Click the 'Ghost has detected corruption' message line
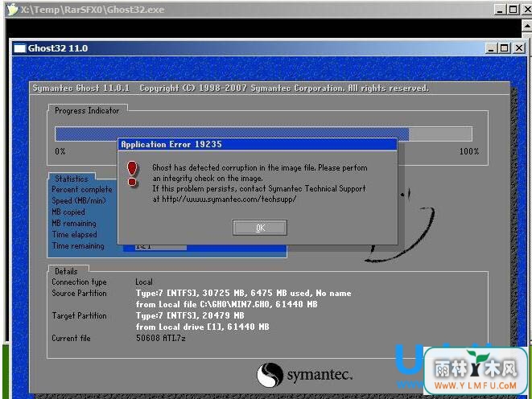 260,168
